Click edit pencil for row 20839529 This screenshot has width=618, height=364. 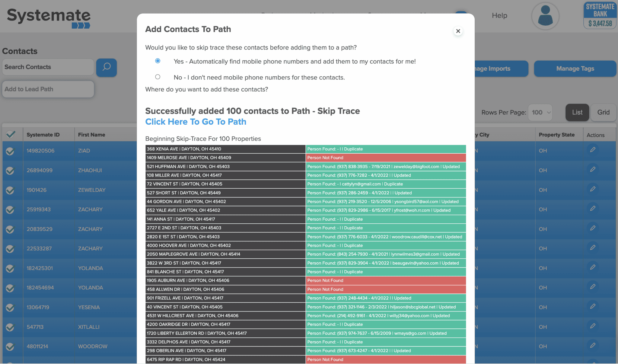(593, 228)
